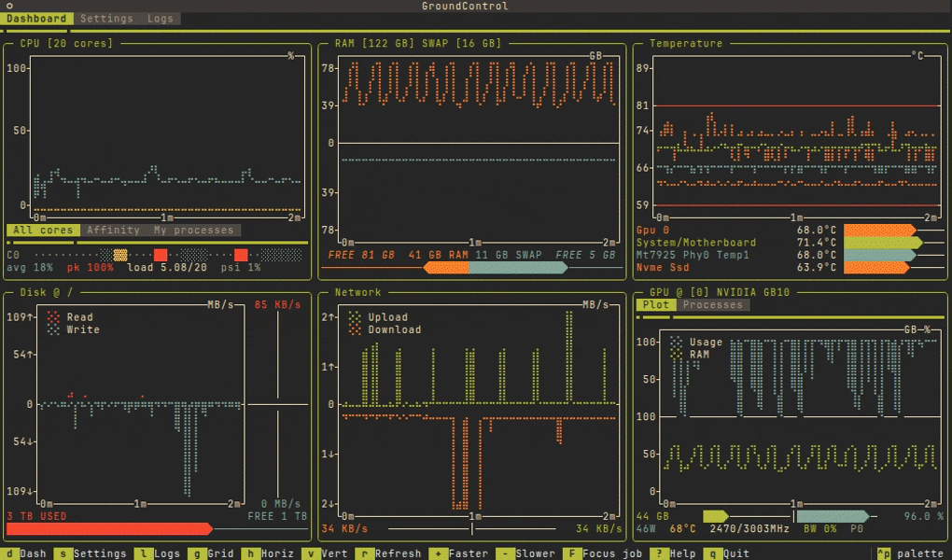Open the Dashboard tab
Viewport: 952px width, 560px height.
(x=36, y=19)
